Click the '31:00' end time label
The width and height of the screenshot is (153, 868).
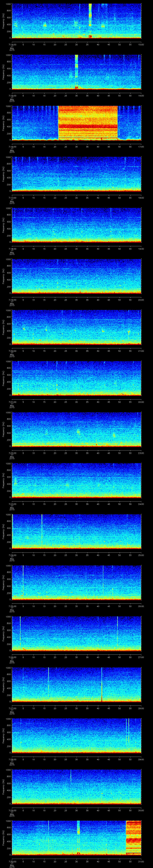tap(141, 861)
